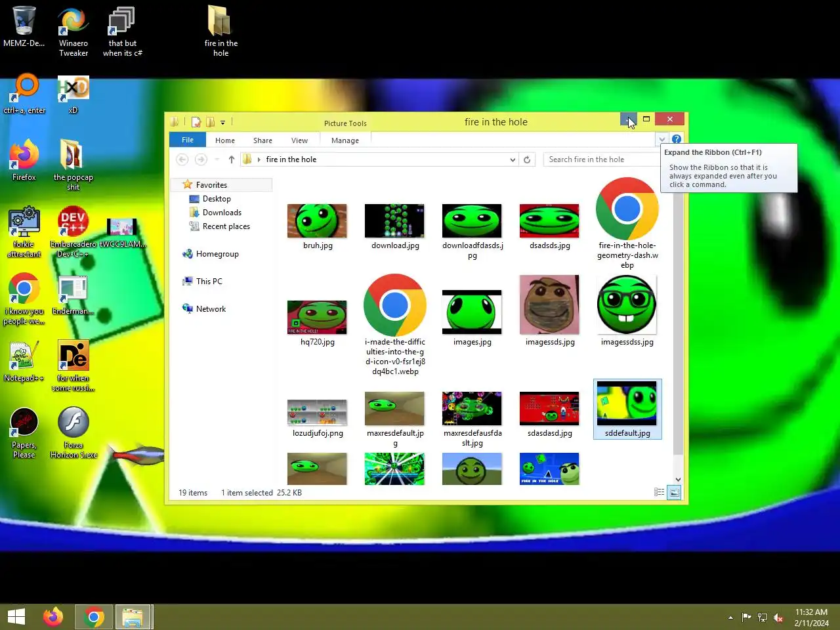840x630 pixels.
Task: Select the Notepad++ desktop shortcut
Action: [x=24, y=361]
